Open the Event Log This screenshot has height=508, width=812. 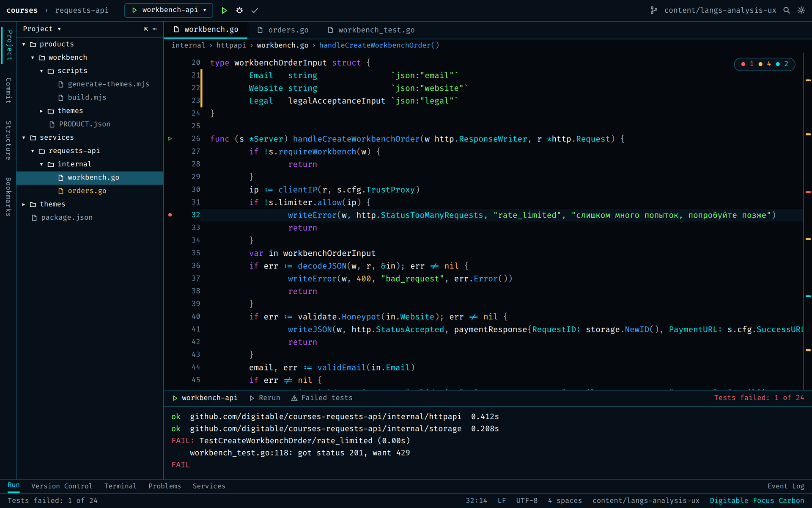click(786, 486)
